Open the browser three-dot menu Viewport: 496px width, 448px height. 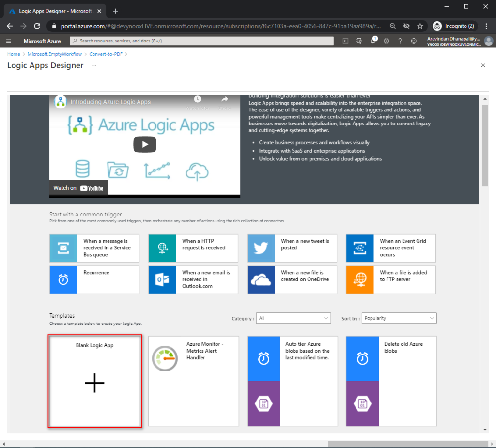486,26
